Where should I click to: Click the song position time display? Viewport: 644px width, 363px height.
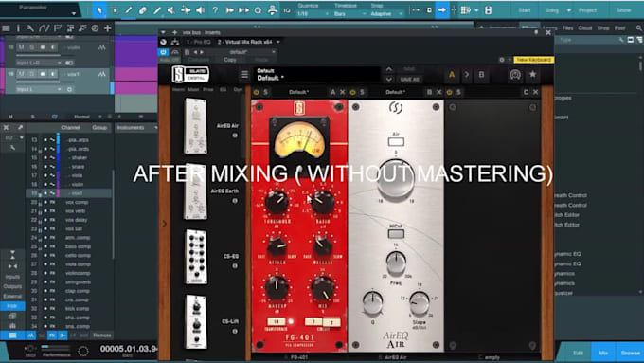click(x=129, y=349)
